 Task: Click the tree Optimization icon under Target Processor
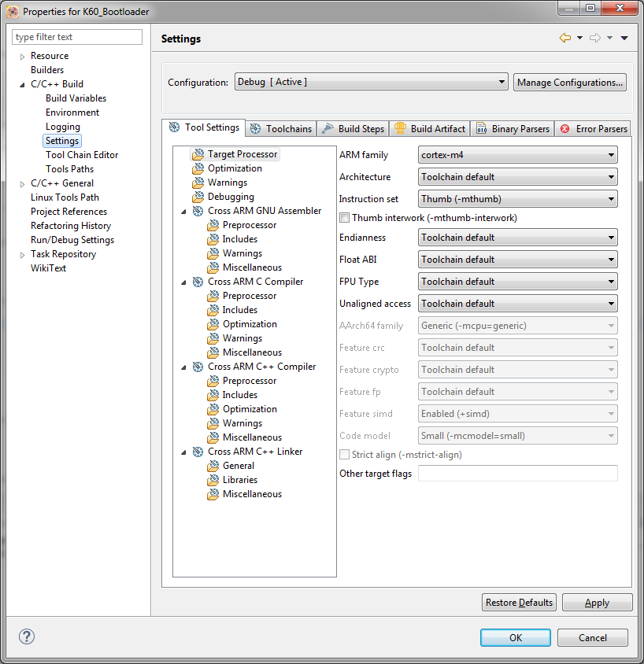pyautogui.click(x=198, y=168)
